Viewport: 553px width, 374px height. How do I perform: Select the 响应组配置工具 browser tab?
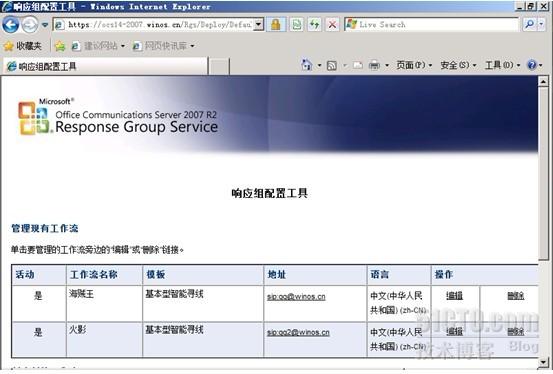coord(105,66)
